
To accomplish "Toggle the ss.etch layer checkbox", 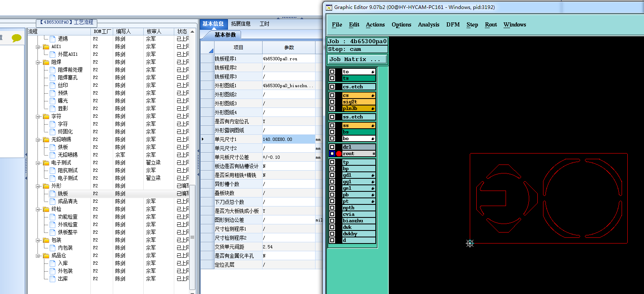I will pyautogui.click(x=332, y=117).
